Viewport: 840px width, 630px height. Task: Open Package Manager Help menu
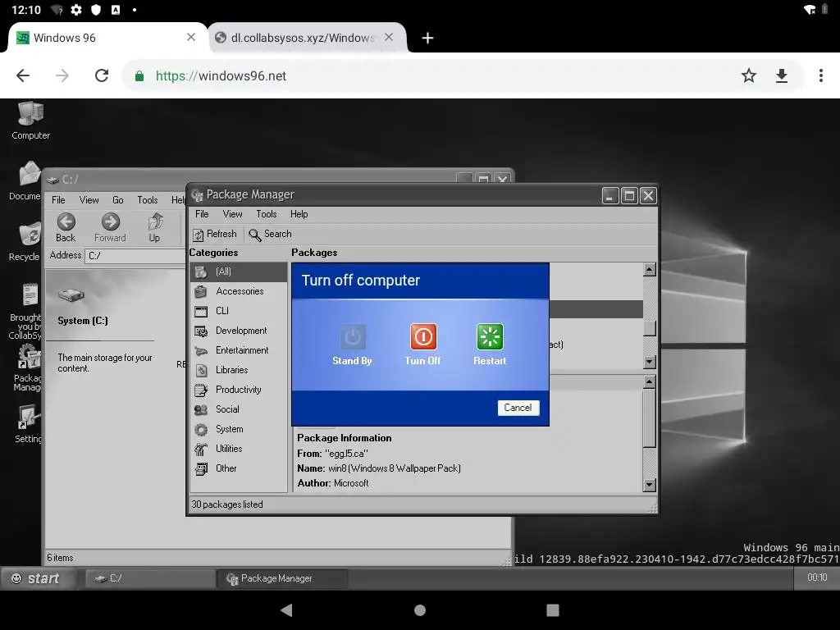[299, 214]
